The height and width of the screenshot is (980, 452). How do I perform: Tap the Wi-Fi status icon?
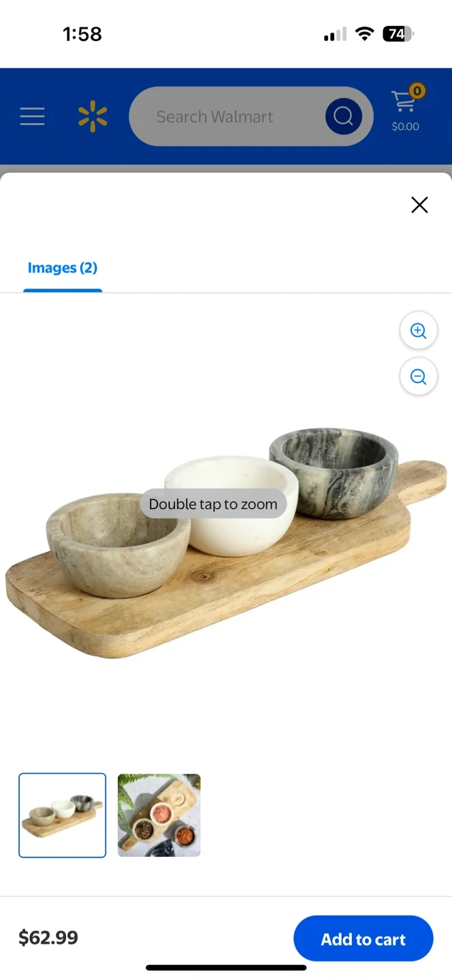[365, 34]
